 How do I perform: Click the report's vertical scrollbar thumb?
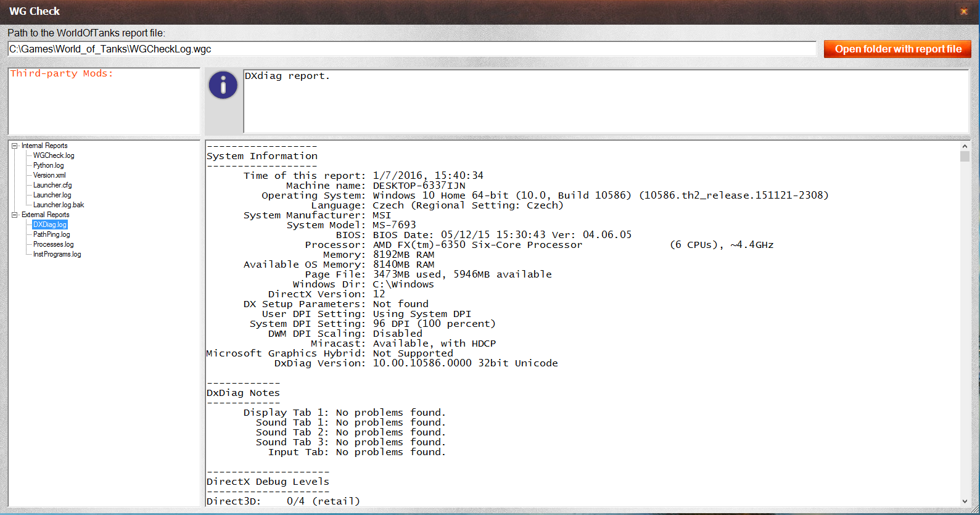[x=965, y=157]
